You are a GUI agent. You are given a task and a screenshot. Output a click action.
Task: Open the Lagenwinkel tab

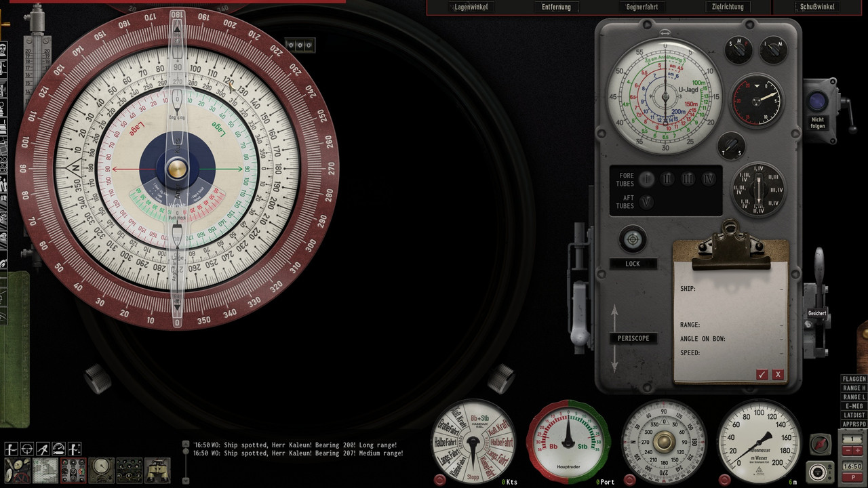pyautogui.click(x=471, y=7)
